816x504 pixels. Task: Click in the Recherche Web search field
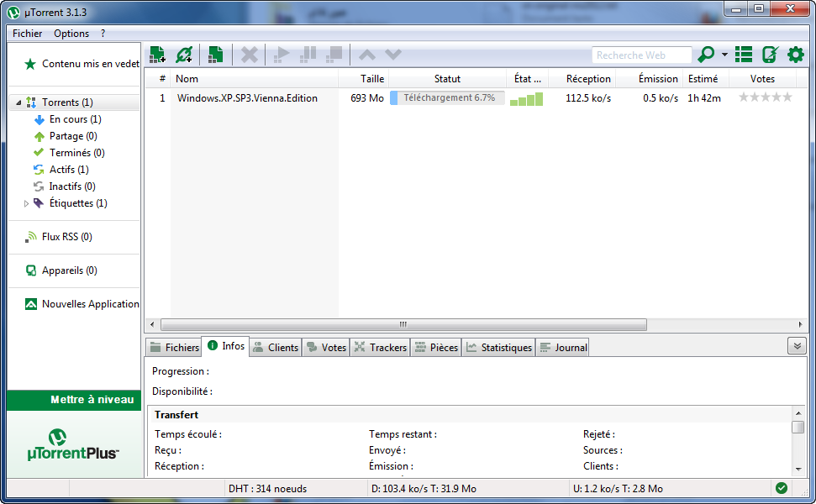(642, 55)
